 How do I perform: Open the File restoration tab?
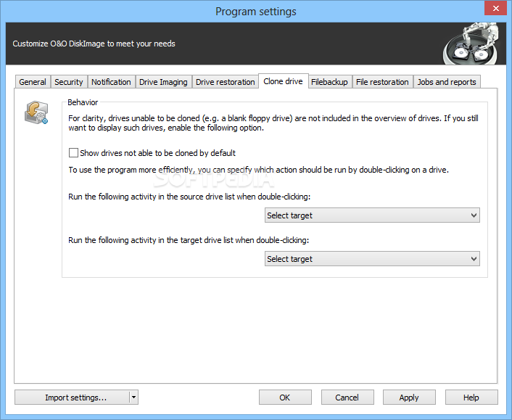tap(382, 82)
